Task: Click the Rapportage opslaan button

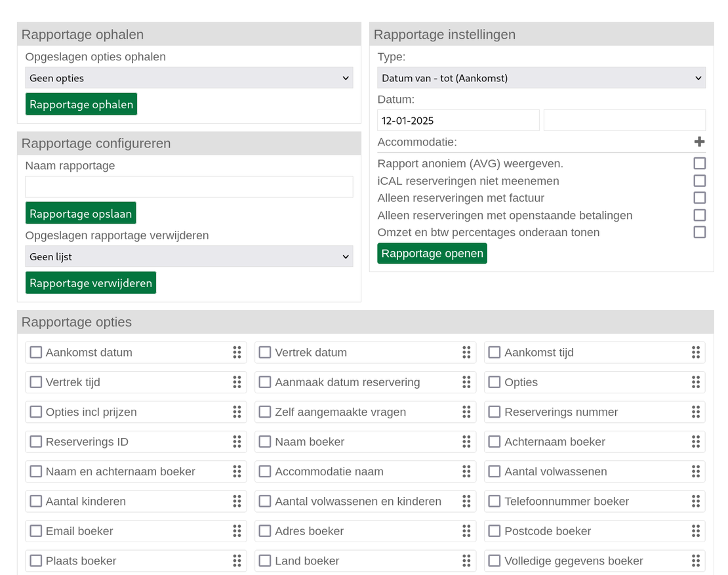Action: [81, 214]
